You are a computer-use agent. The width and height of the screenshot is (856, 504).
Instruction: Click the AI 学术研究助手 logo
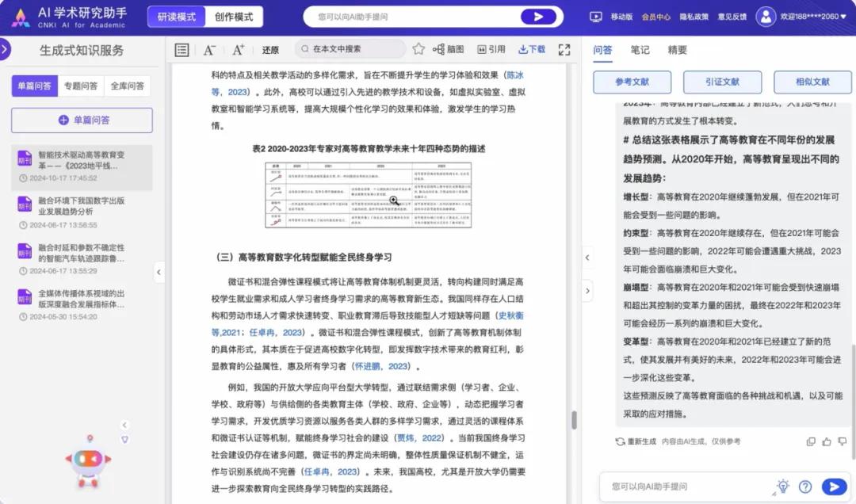pos(69,17)
